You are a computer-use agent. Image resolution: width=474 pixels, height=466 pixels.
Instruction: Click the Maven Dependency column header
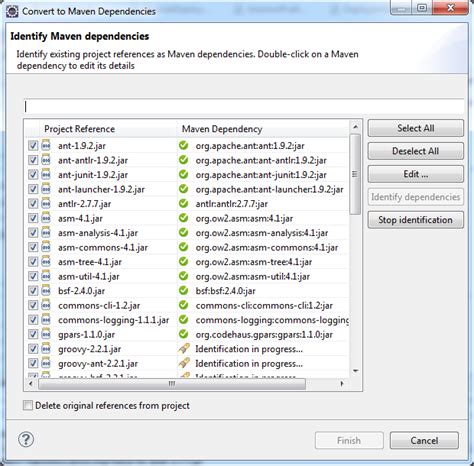(263, 129)
